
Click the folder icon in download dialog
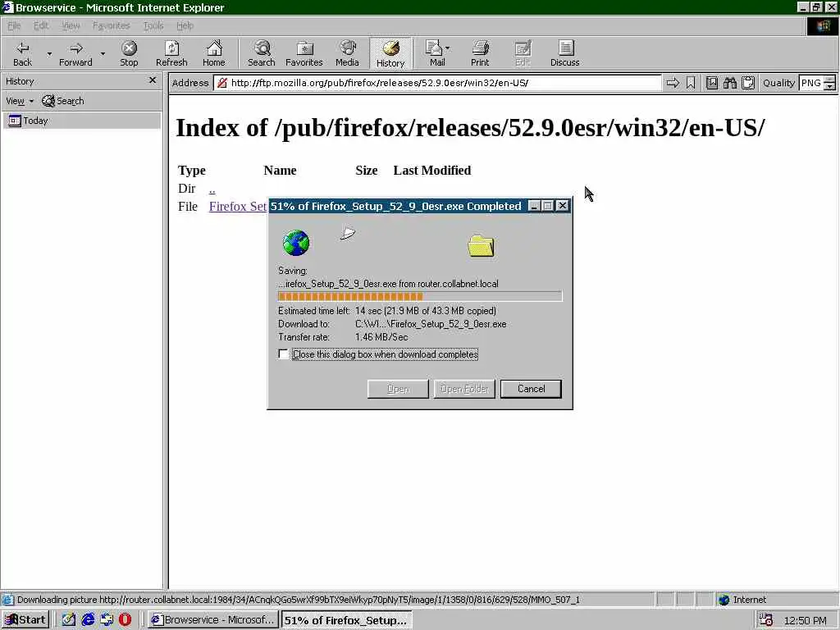pos(481,246)
